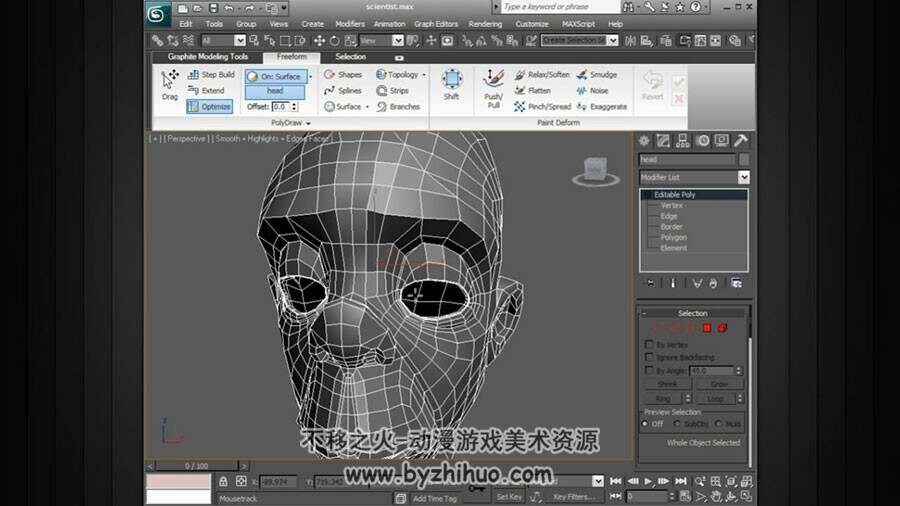900x506 pixels.
Task: Expand the Topology tool options arrow
Action: click(424, 75)
